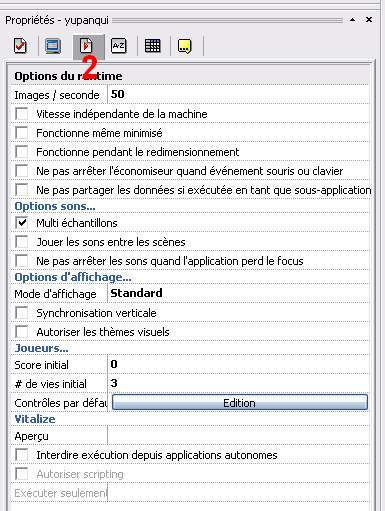Enable Synchronisation verticale checkbox

pyautogui.click(x=22, y=313)
